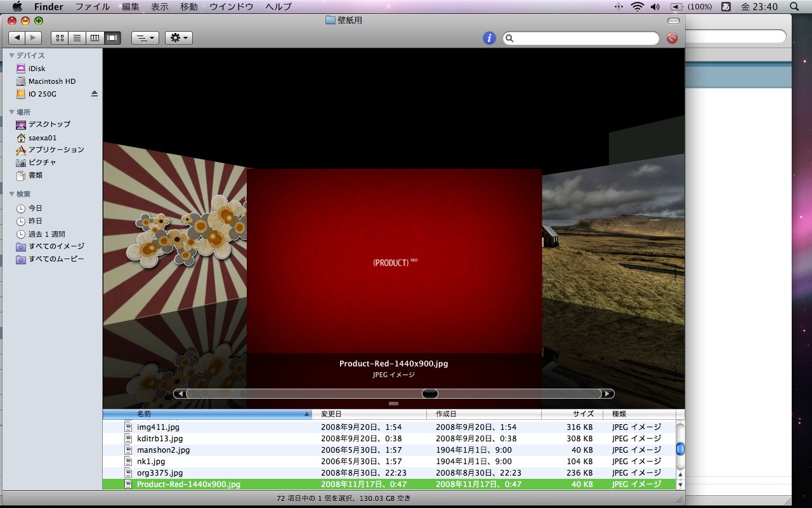812x508 pixels.
Task: Switch to icon view
Action: (60, 38)
